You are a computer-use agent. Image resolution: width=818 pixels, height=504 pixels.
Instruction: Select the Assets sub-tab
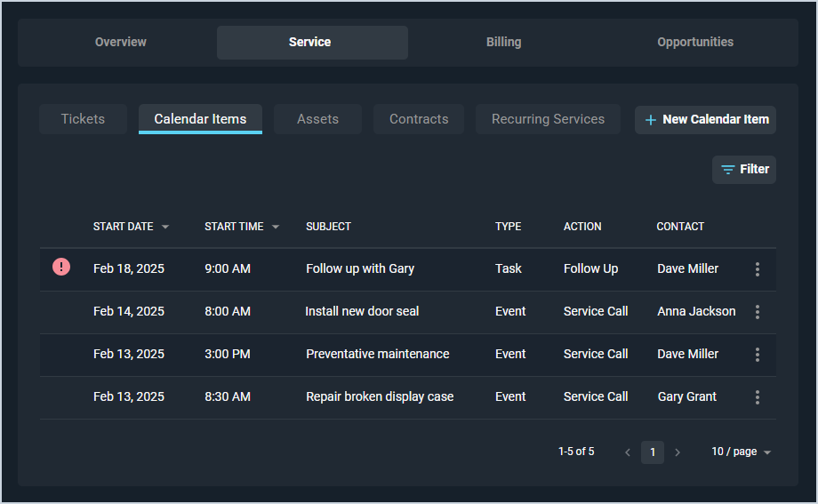(x=317, y=119)
